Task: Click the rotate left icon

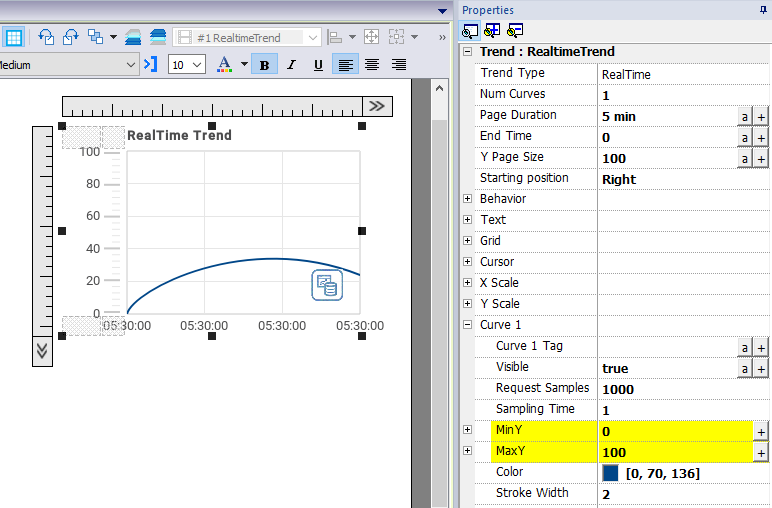Action: 46,38
